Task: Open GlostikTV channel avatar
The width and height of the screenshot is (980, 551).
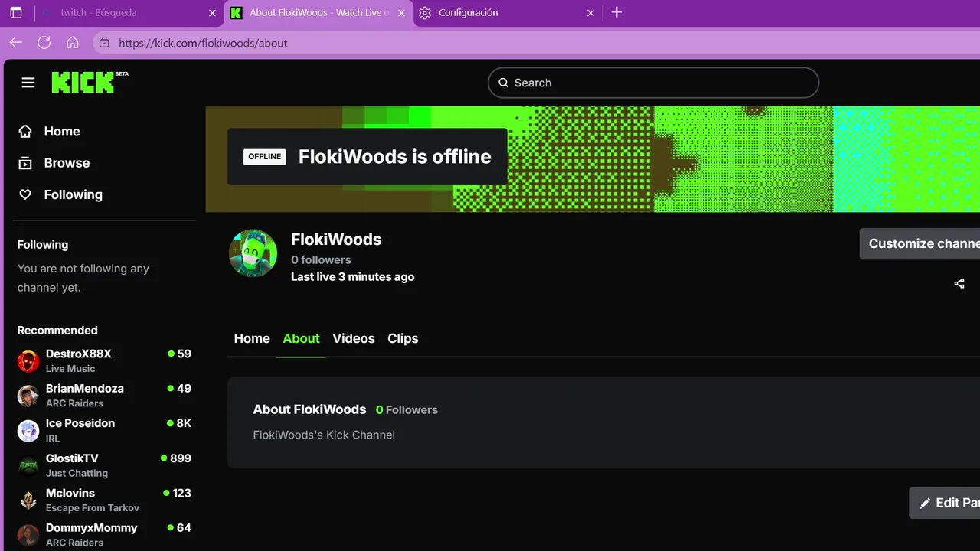Action: pyautogui.click(x=28, y=465)
